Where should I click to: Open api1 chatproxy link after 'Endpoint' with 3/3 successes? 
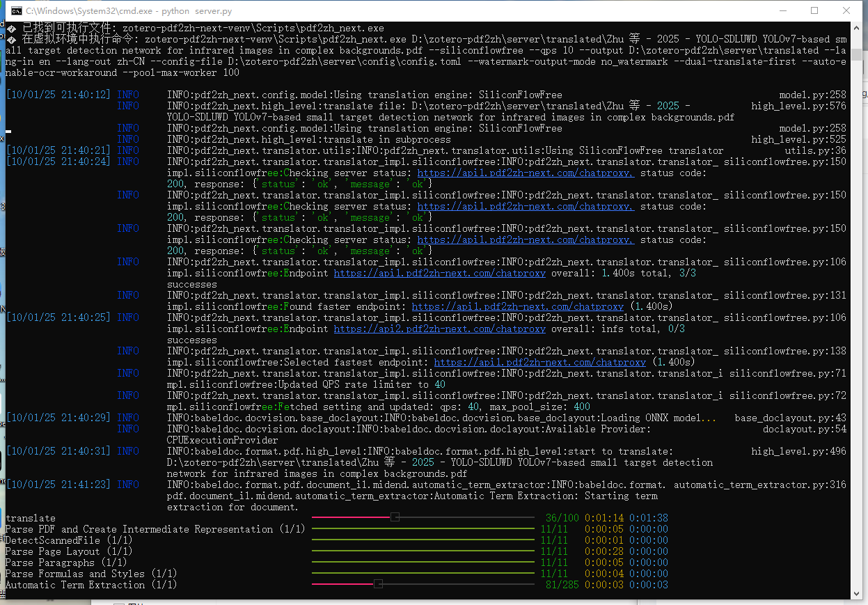tap(439, 273)
